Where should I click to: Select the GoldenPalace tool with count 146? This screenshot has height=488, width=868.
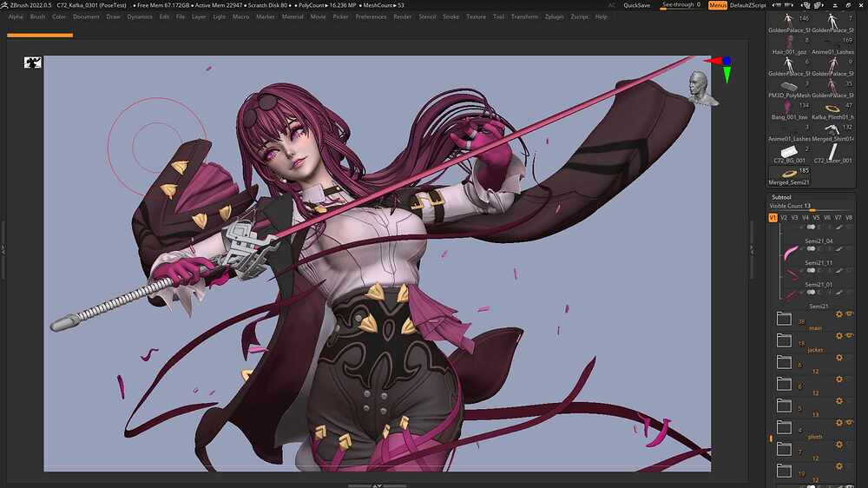(788, 20)
